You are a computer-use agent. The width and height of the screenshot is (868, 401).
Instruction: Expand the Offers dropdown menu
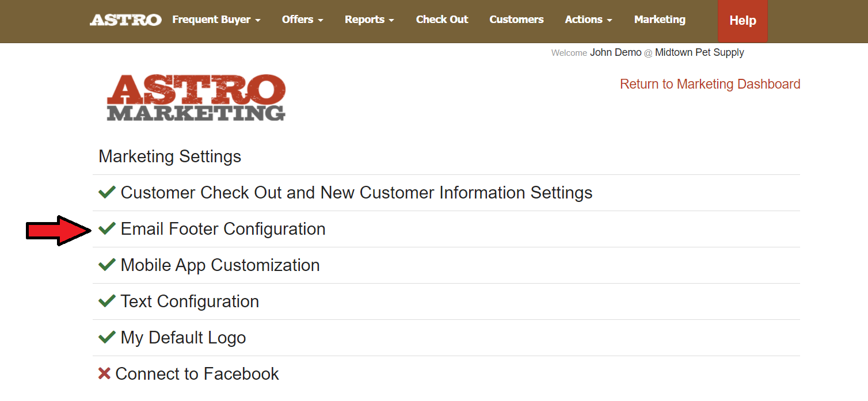pos(302,20)
